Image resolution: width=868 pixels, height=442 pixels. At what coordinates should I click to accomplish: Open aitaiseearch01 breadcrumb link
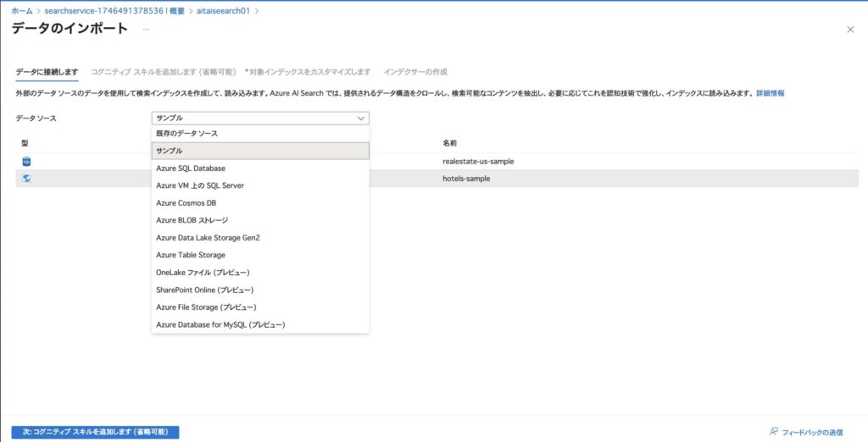point(223,11)
